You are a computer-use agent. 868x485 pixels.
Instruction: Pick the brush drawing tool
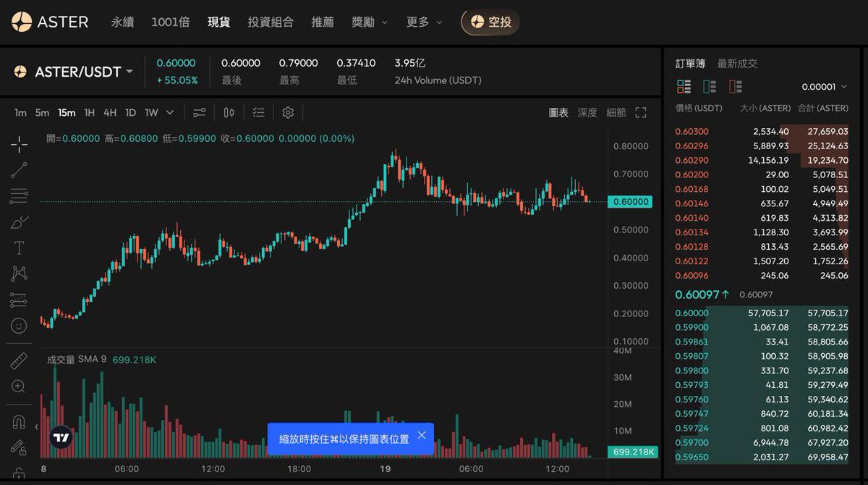[18, 222]
